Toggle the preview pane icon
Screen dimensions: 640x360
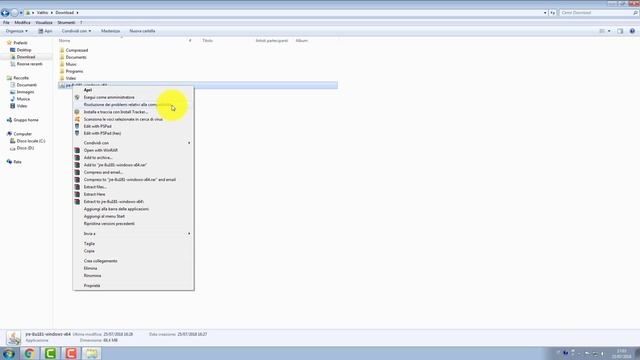click(x=620, y=31)
